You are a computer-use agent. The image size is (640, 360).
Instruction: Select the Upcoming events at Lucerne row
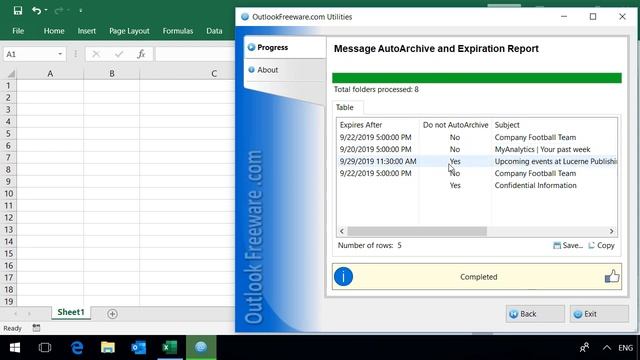(x=477, y=161)
